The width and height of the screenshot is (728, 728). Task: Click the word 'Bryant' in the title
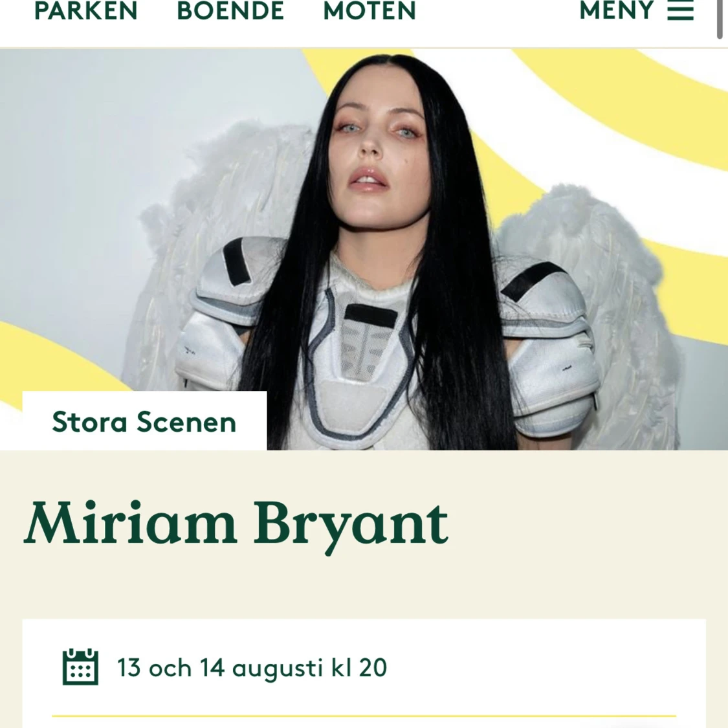click(x=351, y=525)
